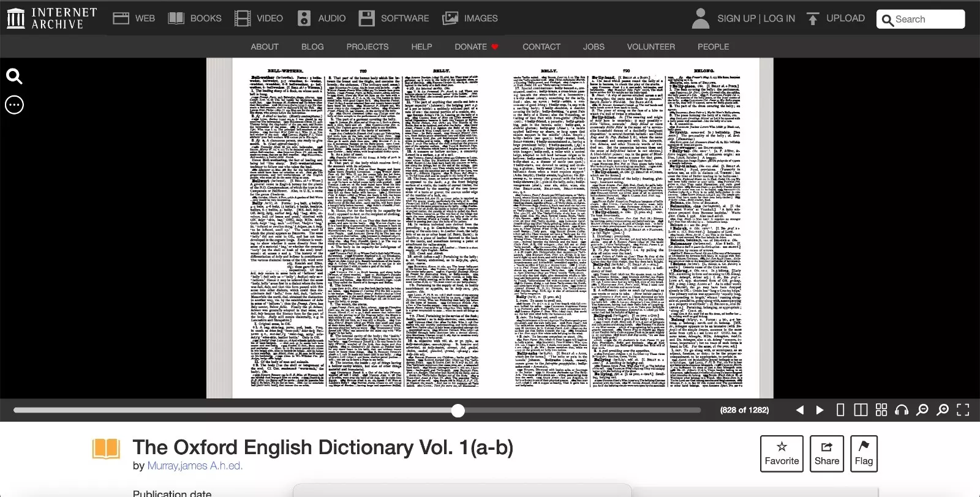Open the PEOPLE page
The image size is (980, 497).
point(713,47)
